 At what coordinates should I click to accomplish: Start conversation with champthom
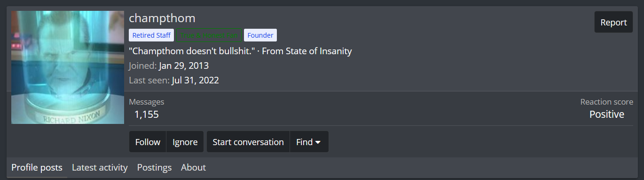tap(248, 142)
